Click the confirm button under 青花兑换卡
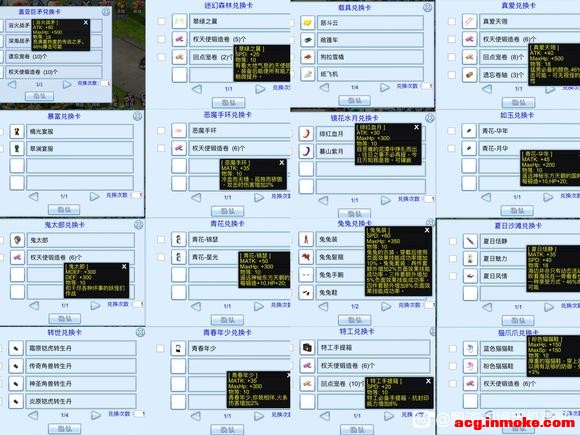This screenshot has width=580, height=435. point(227,320)
